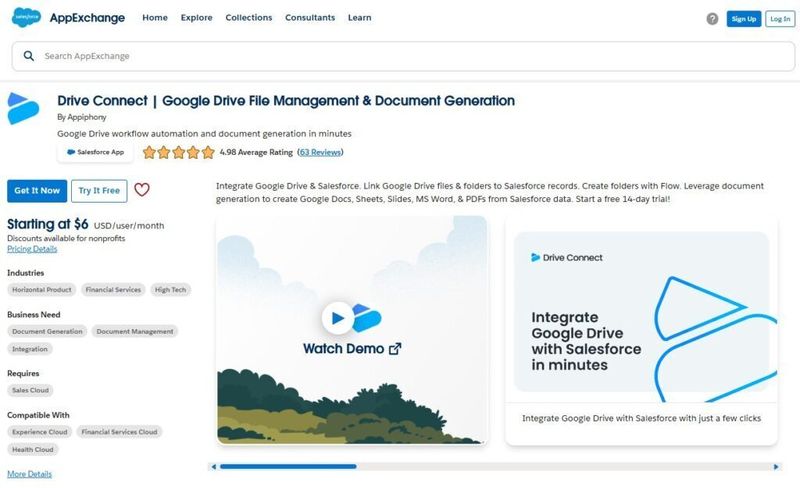800x488 pixels.
Task: Click the By Appiphony publisher text
Action: point(82,117)
